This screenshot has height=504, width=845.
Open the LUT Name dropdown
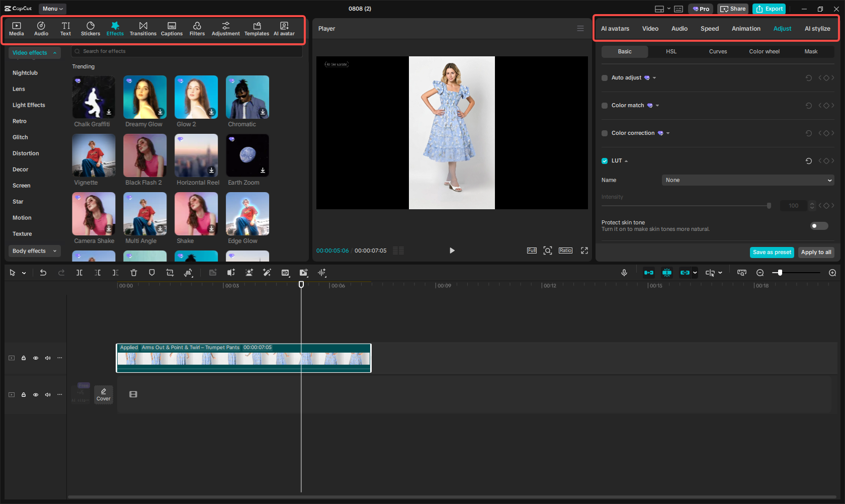tap(747, 180)
